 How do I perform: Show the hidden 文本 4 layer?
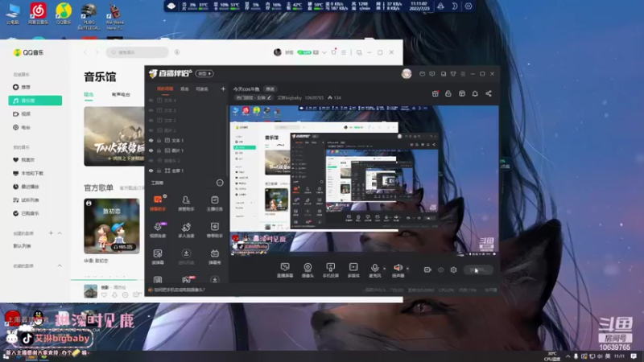click(151, 101)
